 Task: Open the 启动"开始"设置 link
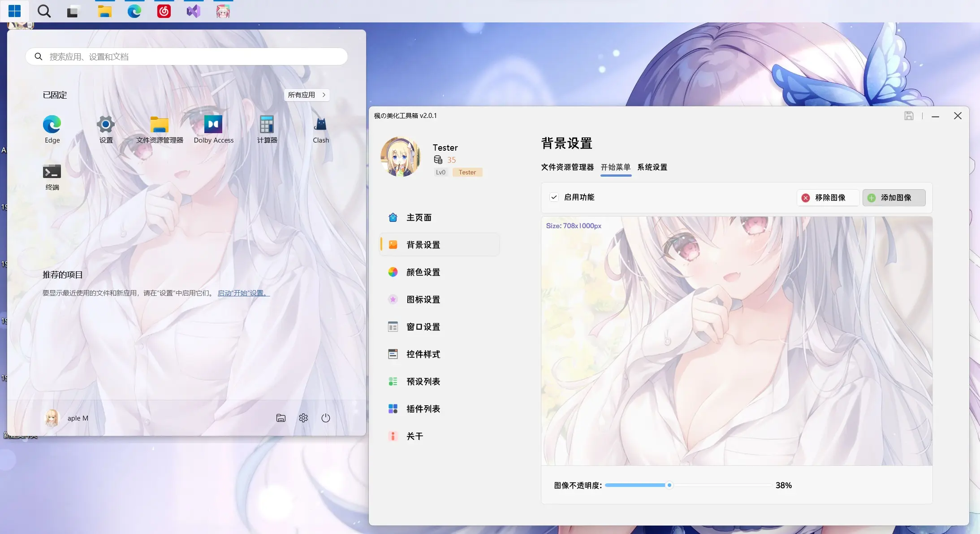click(x=244, y=293)
